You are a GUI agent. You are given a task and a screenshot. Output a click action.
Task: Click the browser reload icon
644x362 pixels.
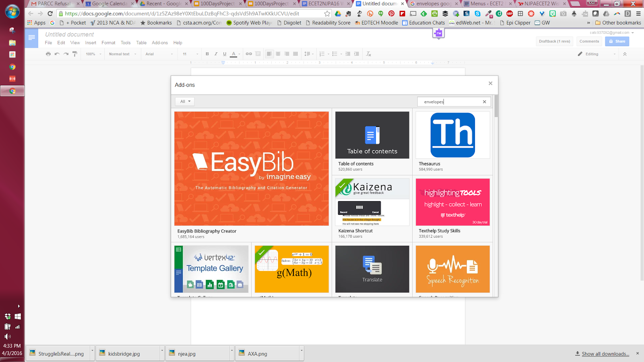coord(50,13)
